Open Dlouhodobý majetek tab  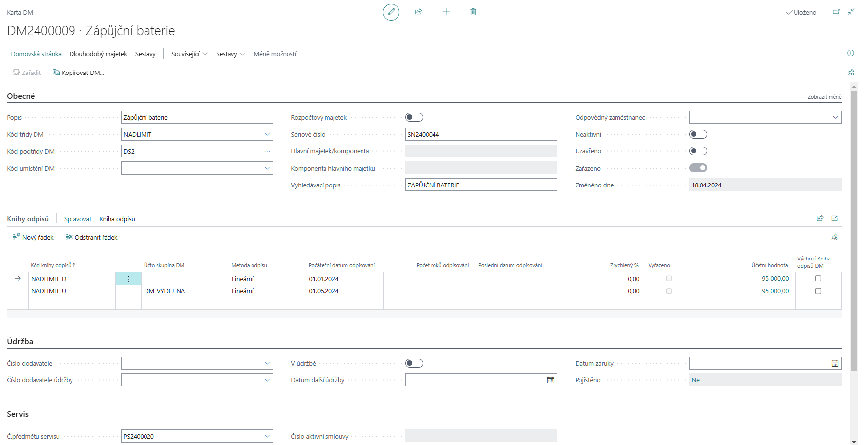(x=98, y=54)
